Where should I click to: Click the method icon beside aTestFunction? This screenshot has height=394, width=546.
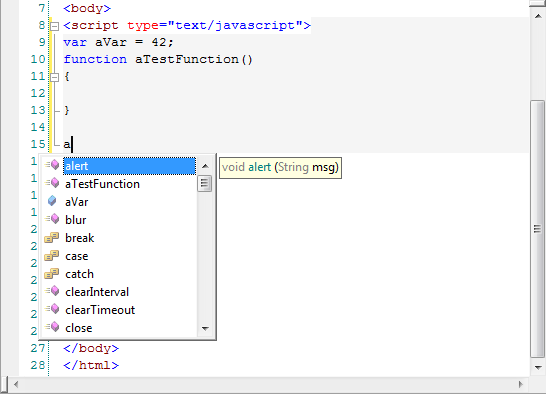[52, 183]
